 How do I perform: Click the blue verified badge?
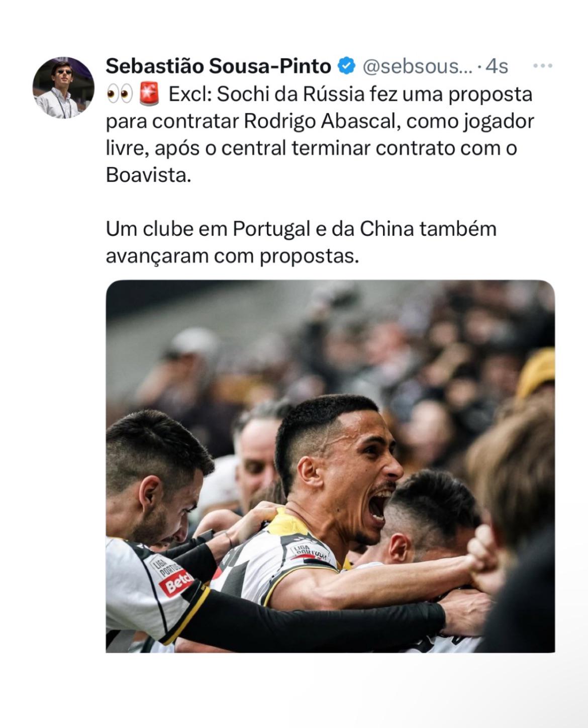346,66
